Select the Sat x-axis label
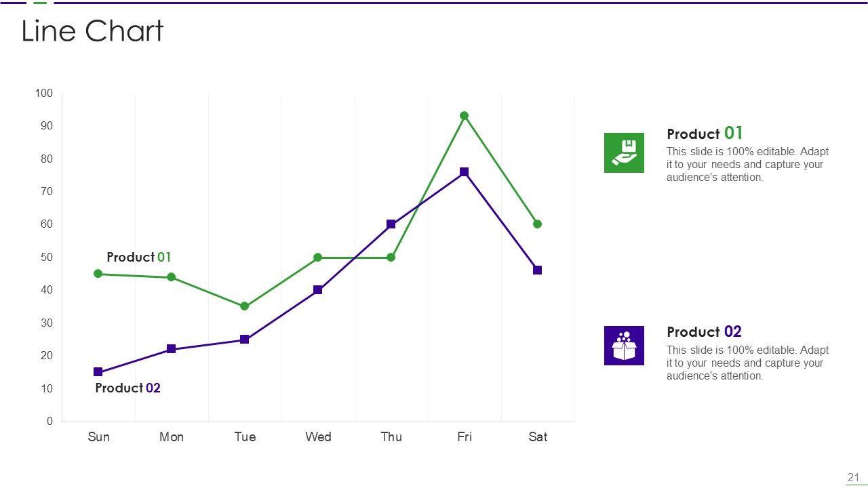The image size is (868, 488). coord(538,437)
